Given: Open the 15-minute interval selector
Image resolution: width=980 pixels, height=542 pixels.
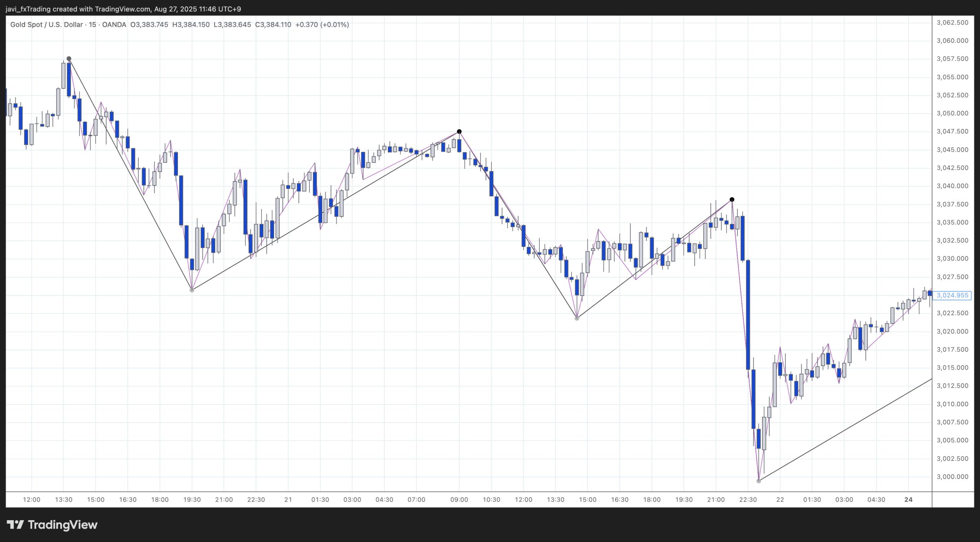Looking at the screenshot, I should [x=92, y=24].
